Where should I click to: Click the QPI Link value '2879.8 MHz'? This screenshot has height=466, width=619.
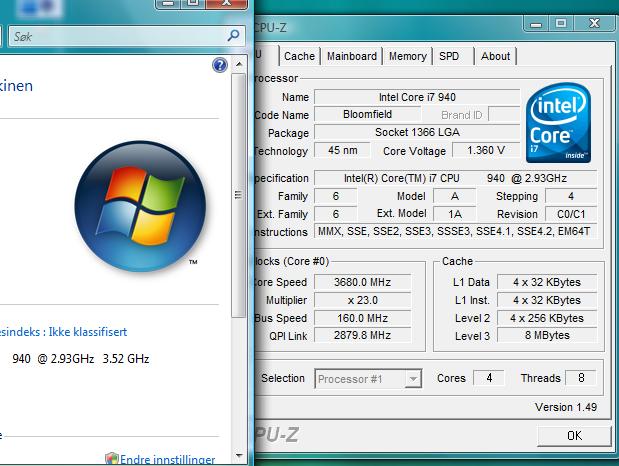pos(362,336)
